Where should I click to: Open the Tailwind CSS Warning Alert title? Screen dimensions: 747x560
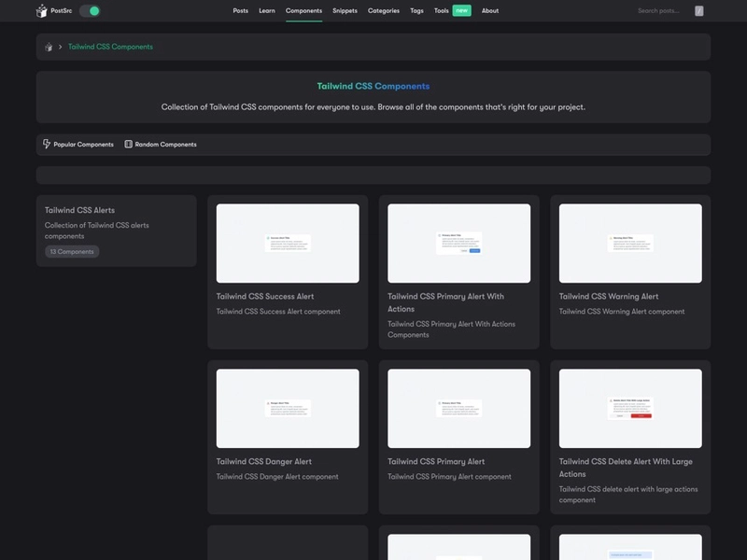click(609, 296)
